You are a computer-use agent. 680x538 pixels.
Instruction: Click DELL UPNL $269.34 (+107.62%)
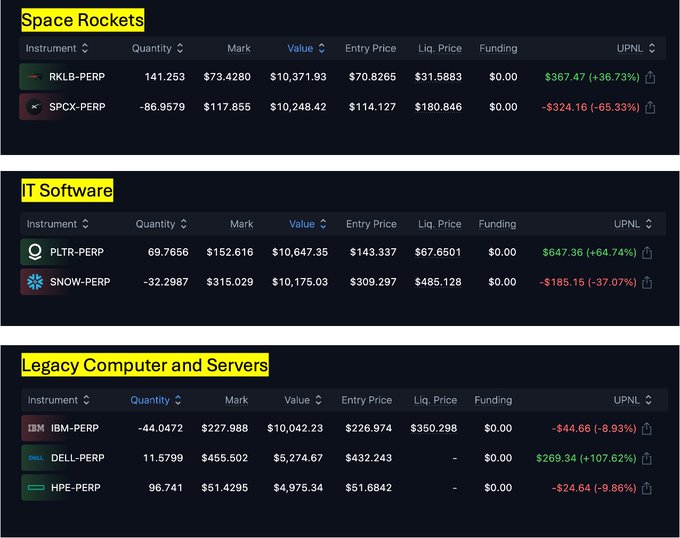(586, 458)
